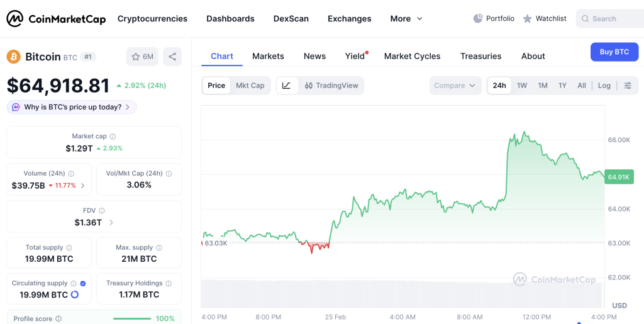Switch to the Treasuries tab
Screen dimensions: 644x324
[x=481, y=56]
